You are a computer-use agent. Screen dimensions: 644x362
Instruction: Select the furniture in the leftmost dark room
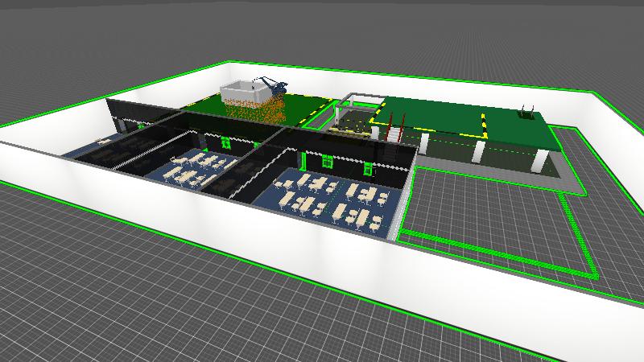tap(121, 149)
